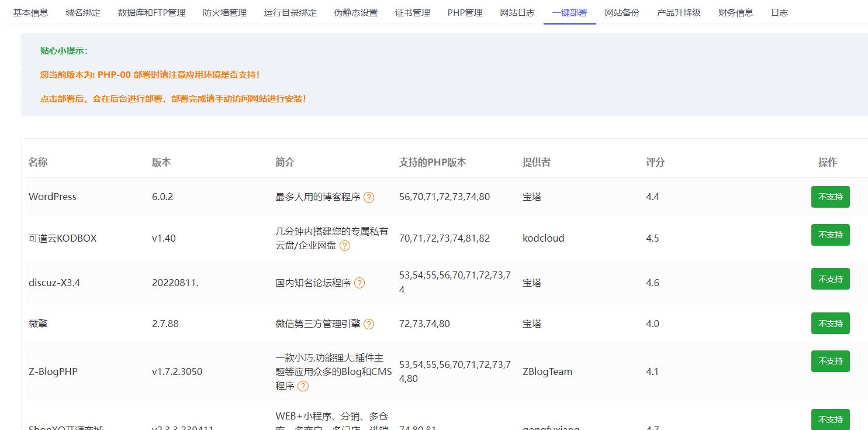Select the 可道云KODBOX name cell
This screenshot has width=868, height=430.
(x=63, y=238)
